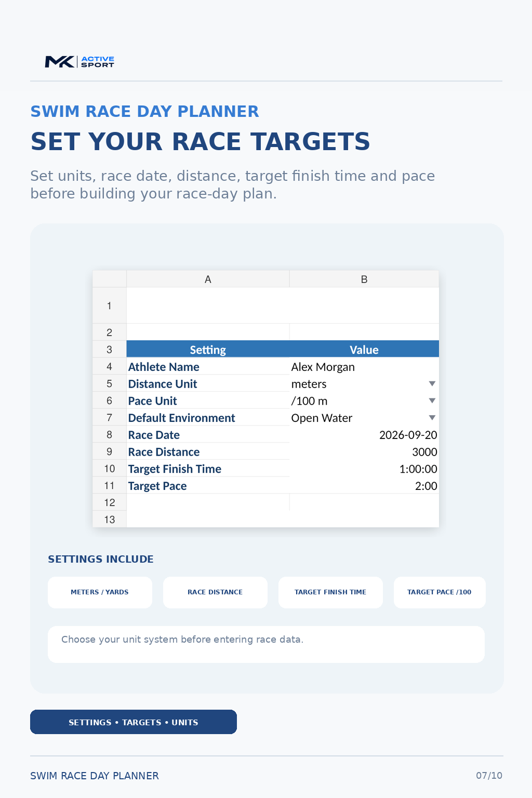
Task: Select row 3 header number
Action: coord(110,350)
